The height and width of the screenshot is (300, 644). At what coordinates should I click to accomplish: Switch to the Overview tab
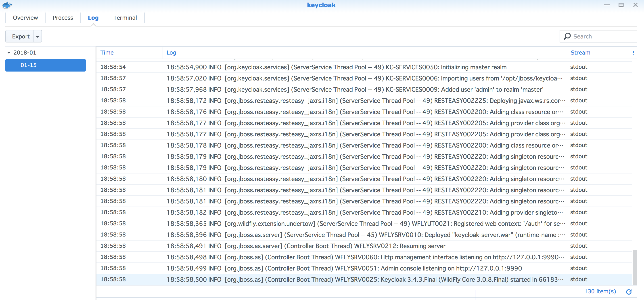point(25,18)
